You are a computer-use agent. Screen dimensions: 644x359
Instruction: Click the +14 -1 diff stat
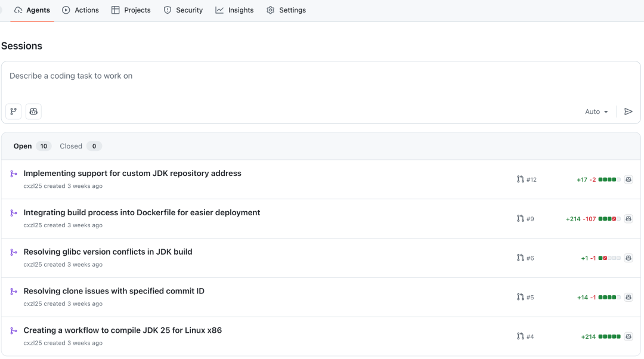click(x=599, y=298)
